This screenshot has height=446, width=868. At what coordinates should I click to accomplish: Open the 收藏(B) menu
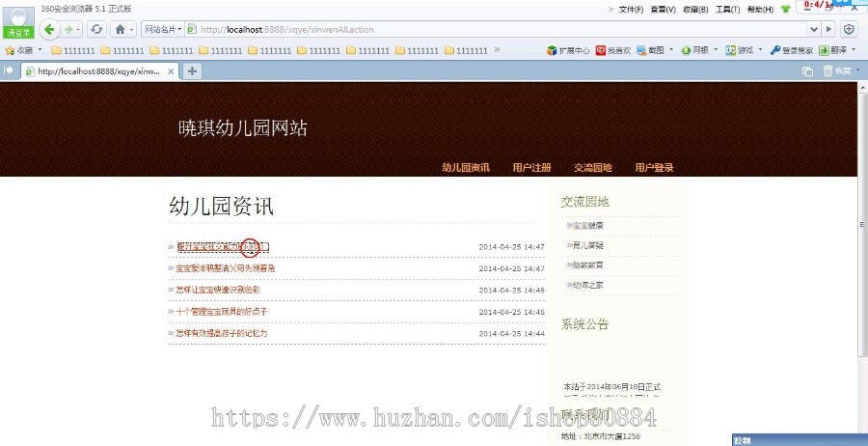(x=695, y=10)
